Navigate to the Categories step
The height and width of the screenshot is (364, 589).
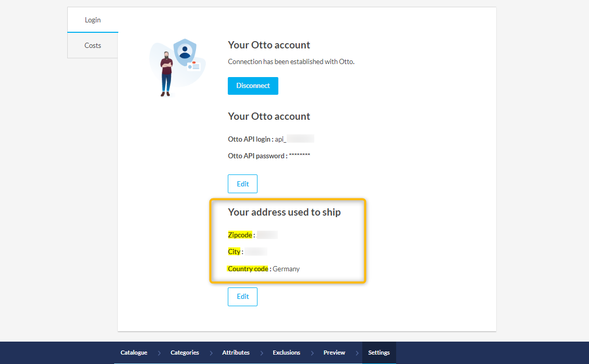tap(185, 353)
